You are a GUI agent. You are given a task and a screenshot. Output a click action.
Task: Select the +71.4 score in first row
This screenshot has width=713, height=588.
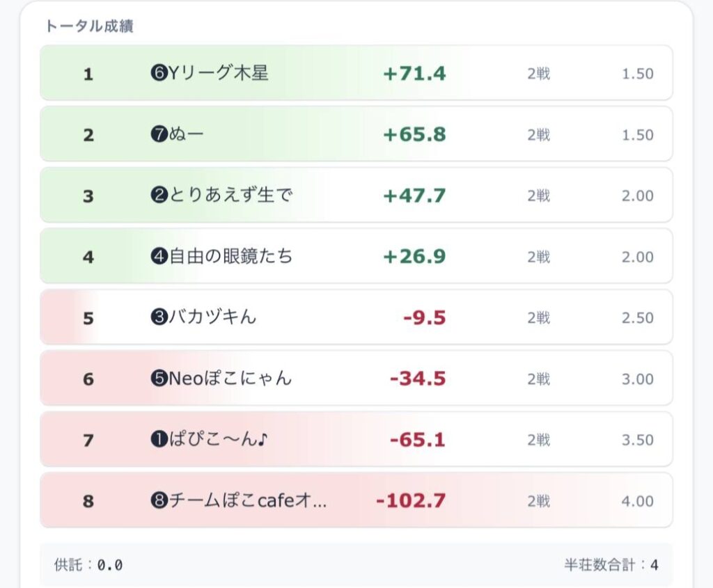pos(414,74)
